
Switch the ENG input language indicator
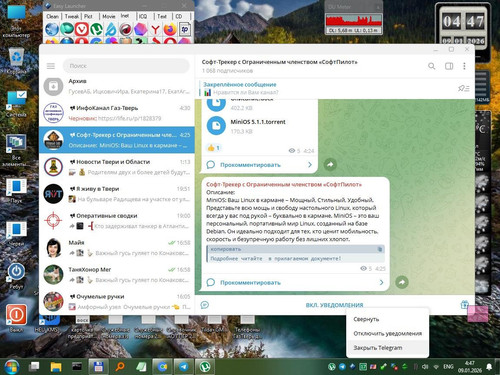pos(448,367)
